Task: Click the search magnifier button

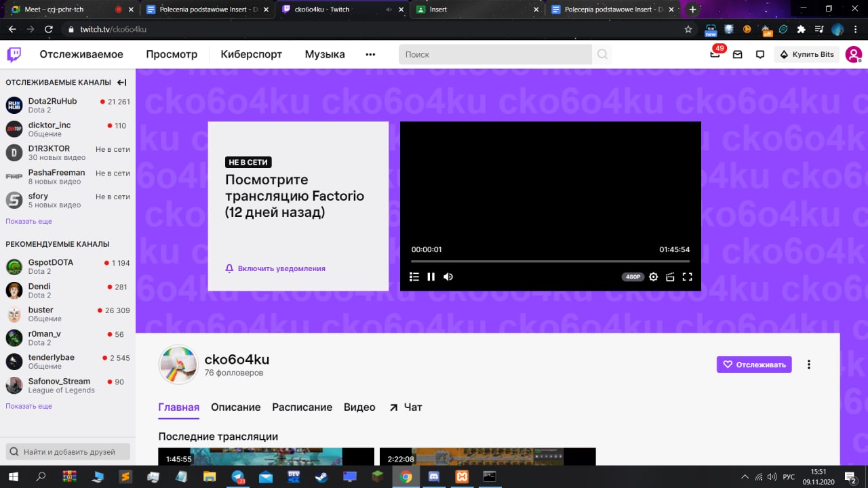Action: pos(602,54)
